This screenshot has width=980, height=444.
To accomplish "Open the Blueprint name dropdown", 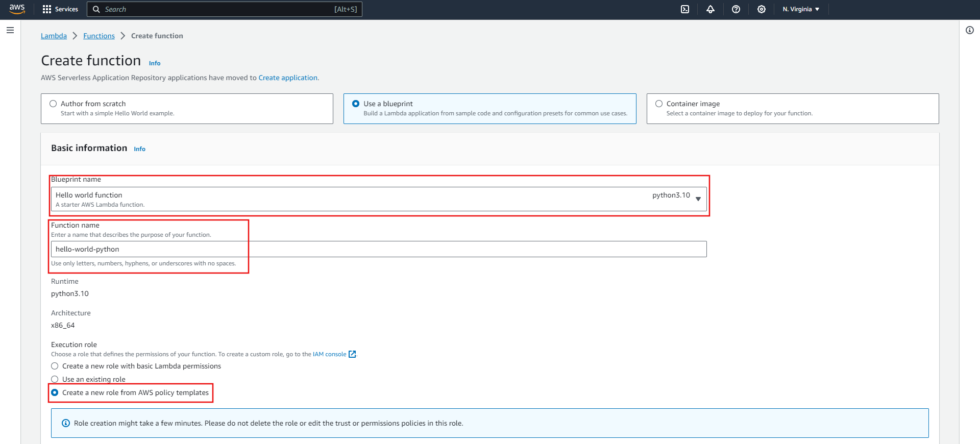I will coord(379,199).
